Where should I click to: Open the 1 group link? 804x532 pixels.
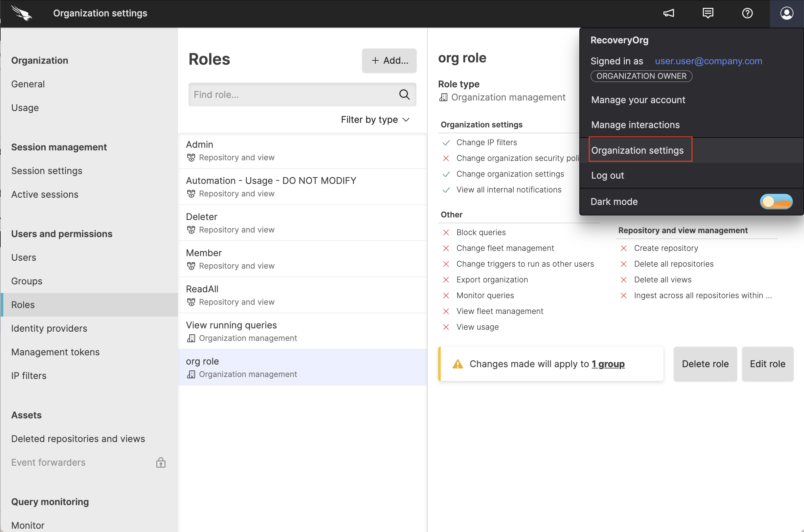[608, 364]
